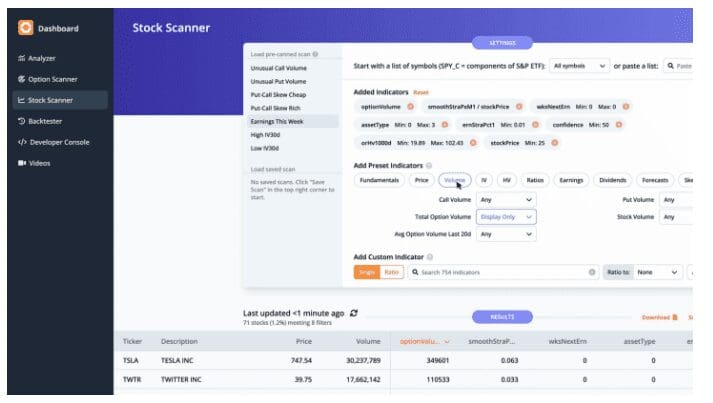This screenshot has height=403, width=713.
Task: Switch custom indicator mode to Ratio
Action: pos(391,272)
